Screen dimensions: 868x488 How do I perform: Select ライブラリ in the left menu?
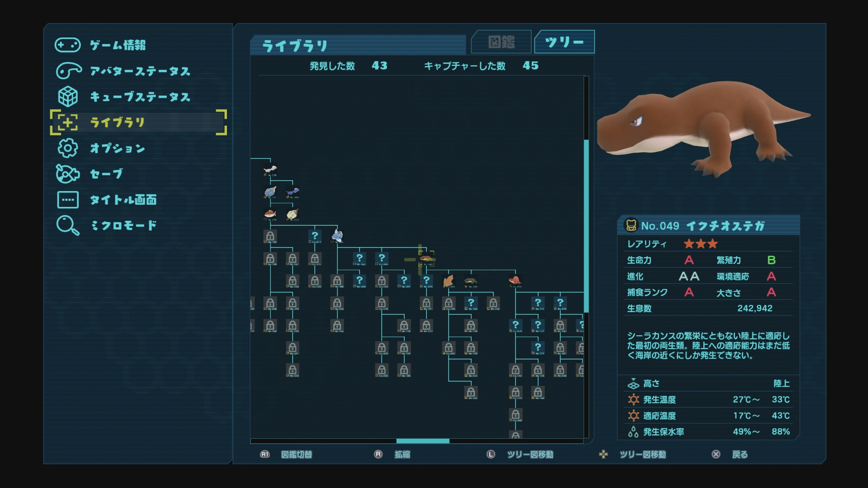click(138, 122)
